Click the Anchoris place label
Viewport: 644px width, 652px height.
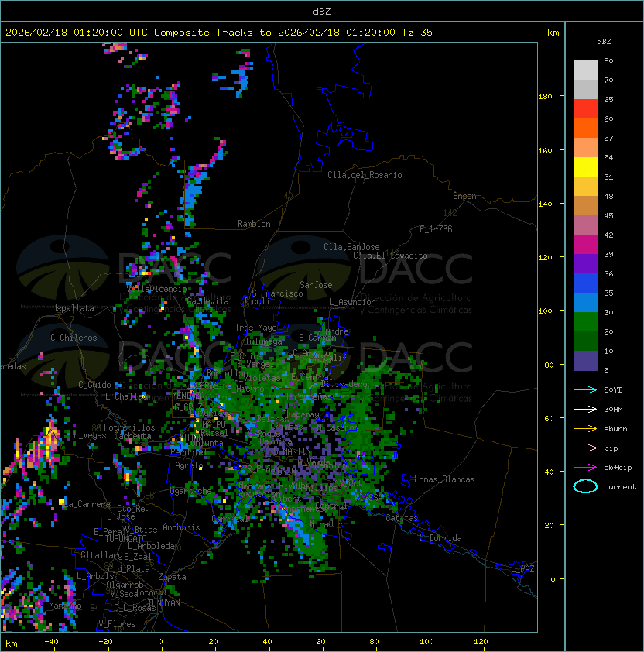click(181, 527)
